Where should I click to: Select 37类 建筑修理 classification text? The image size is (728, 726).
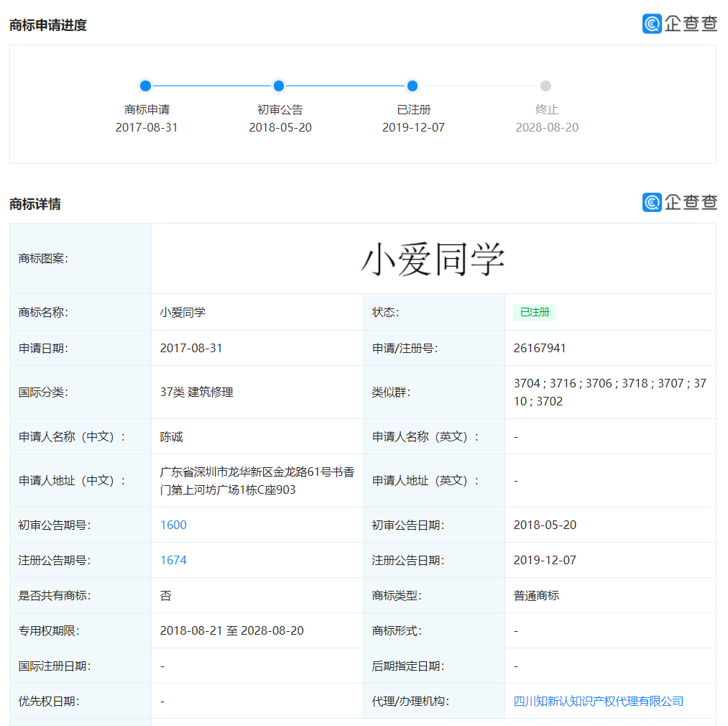[x=196, y=392]
